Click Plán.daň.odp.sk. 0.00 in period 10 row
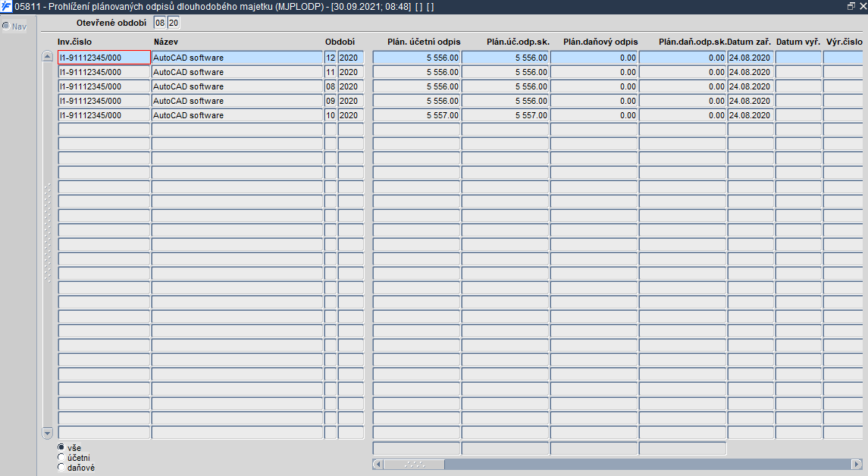This screenshot has height=476, width=868. 682,115
